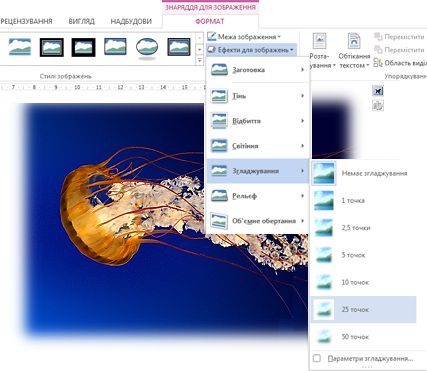Click the Відбиття reflection icon
This screenshot has height=371, width=427.
pos(219,121)
